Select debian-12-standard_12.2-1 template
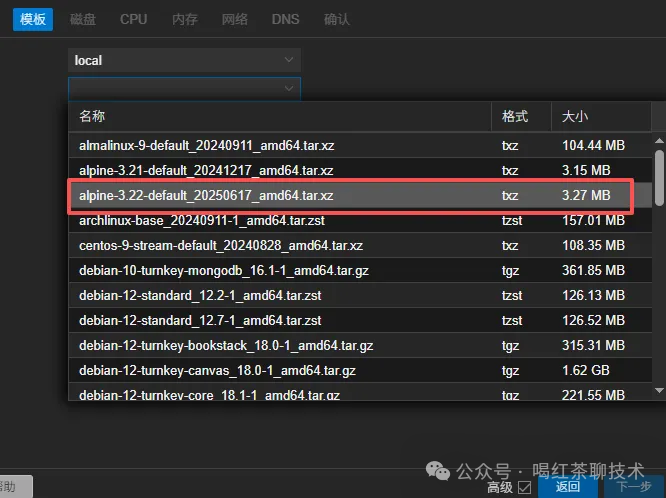 360,295
